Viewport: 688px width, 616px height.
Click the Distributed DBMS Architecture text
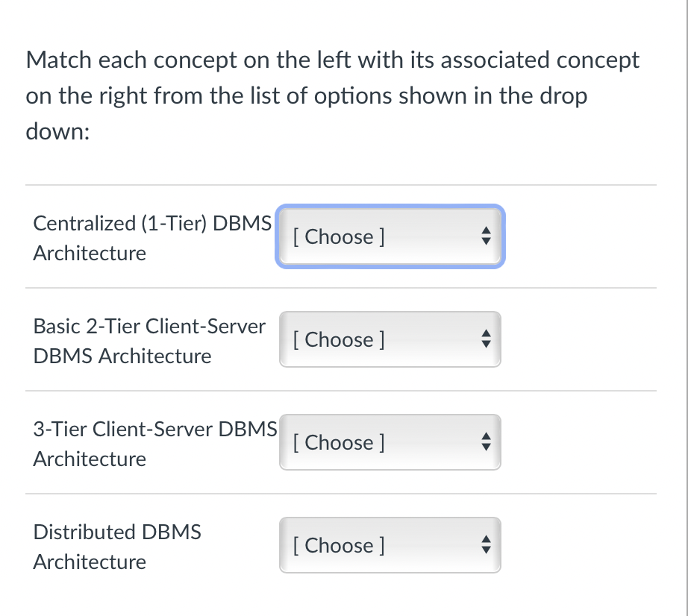tap(117, 547)
